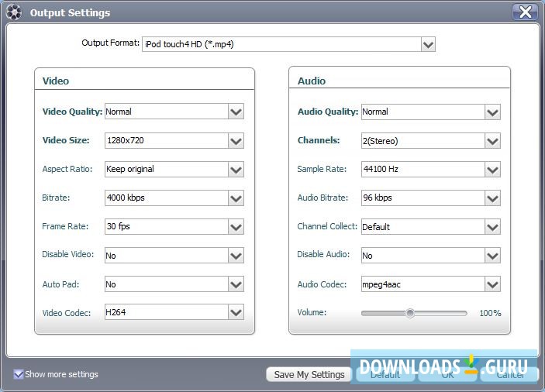
Task: Click the Cancel button
Action: [510, 375]
